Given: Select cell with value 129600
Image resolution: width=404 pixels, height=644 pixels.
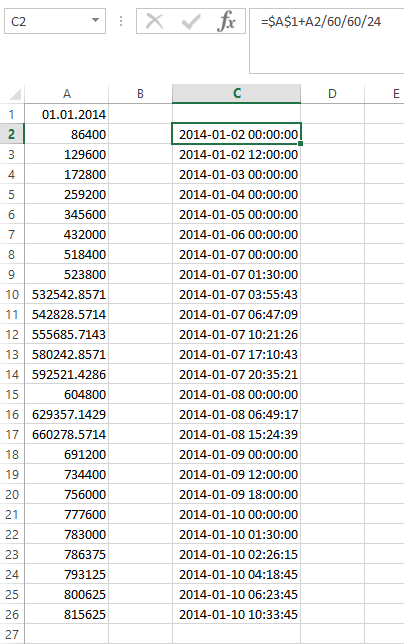Looking at the screenshot, I should [67, 154].
